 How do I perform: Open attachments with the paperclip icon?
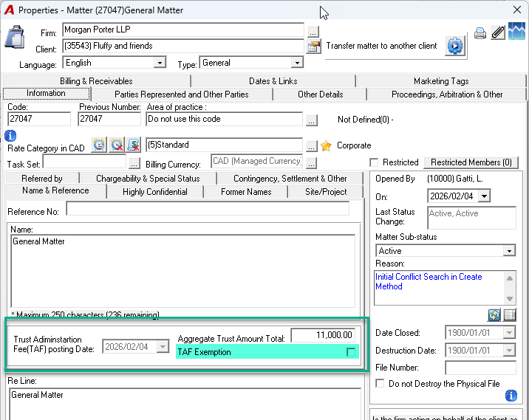[x=498, y=32]
